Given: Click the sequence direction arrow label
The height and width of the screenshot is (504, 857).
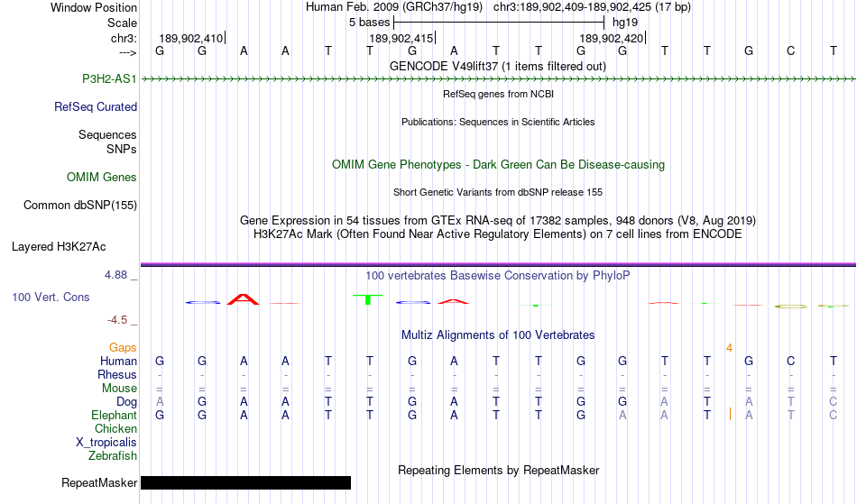Looking at the screenshot, I should [x=128, y=52].
